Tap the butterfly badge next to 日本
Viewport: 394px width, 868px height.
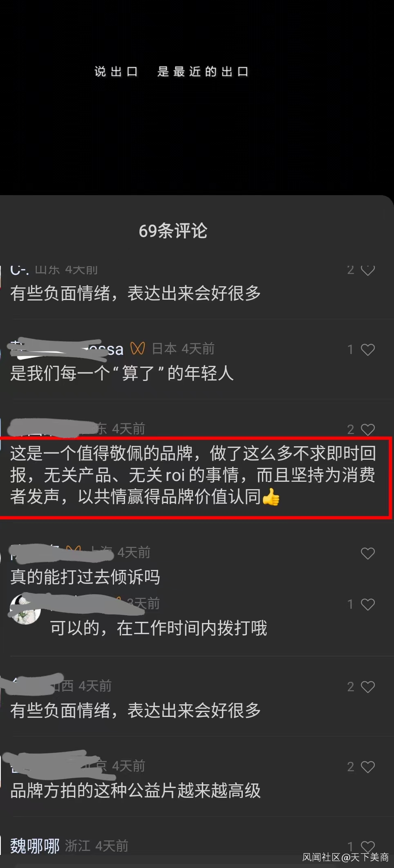point(137,349)
